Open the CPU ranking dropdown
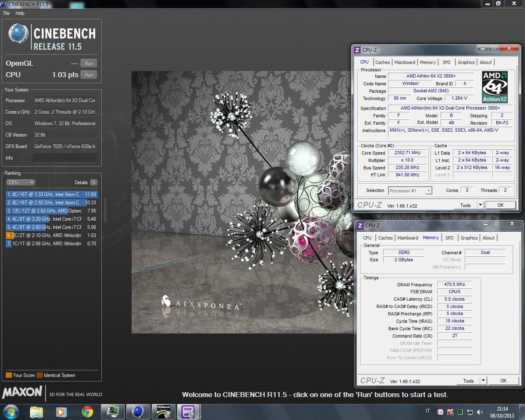 (x=21, y=183)
